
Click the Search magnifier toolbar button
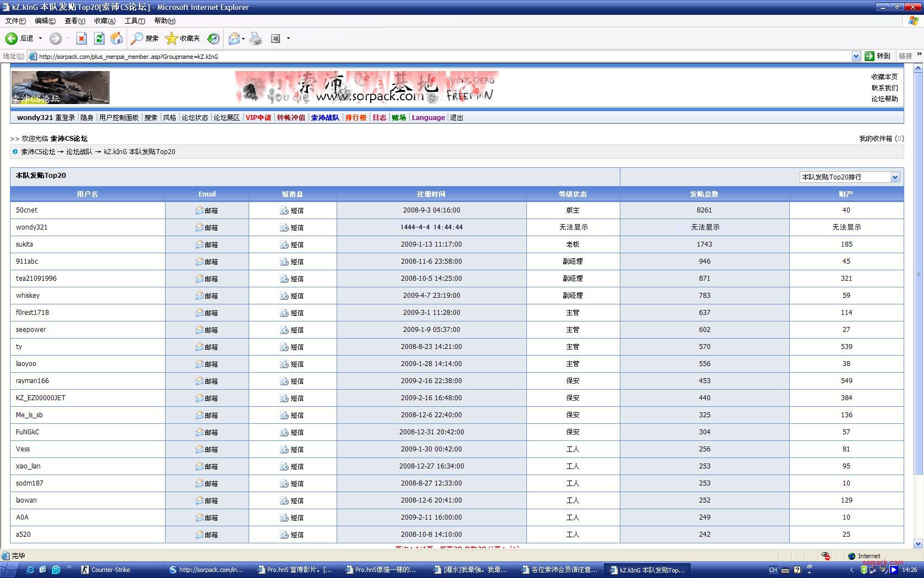(145, 39)
